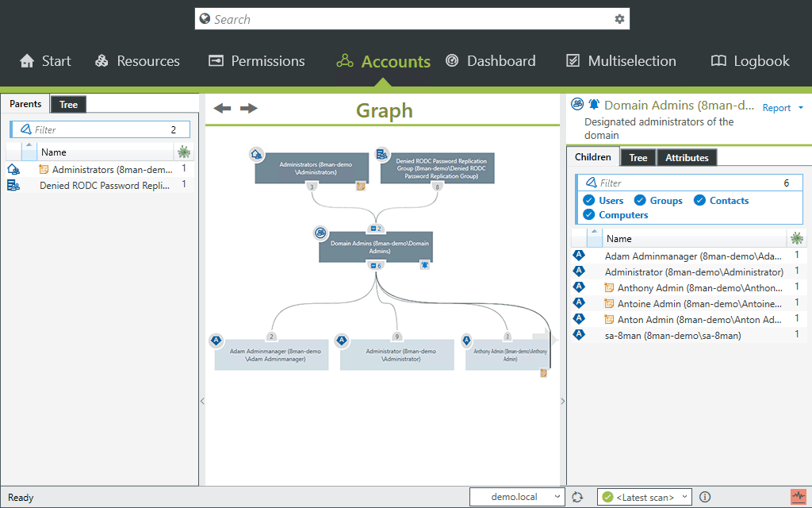Image resolution: width=812 pixels, height=508 pixels.
Task: Select Denied RODC Password Repli... row
Action: [98, 186]
